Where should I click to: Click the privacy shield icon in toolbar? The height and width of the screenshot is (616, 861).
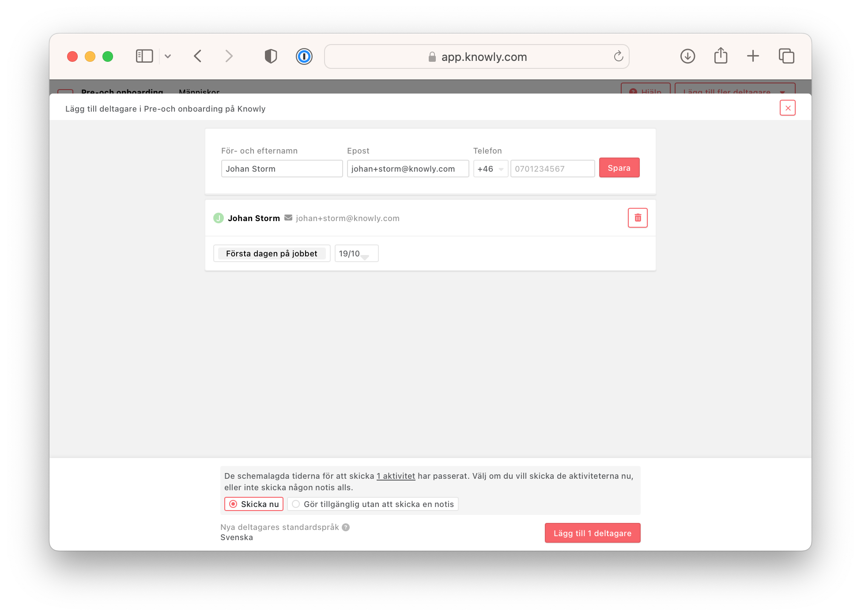click(271, 56)
